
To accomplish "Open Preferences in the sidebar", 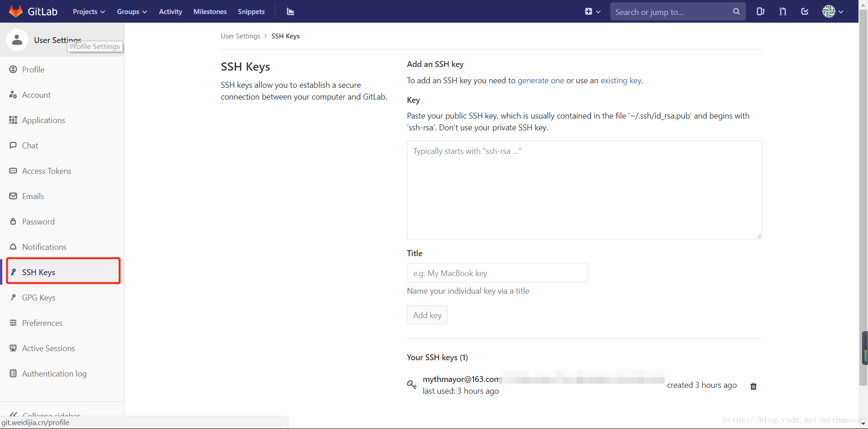I will pos(62,323).
